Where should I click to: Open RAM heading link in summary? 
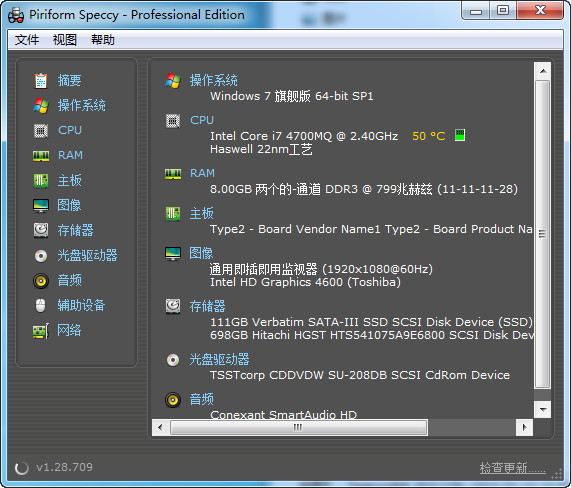coord(202,173)
